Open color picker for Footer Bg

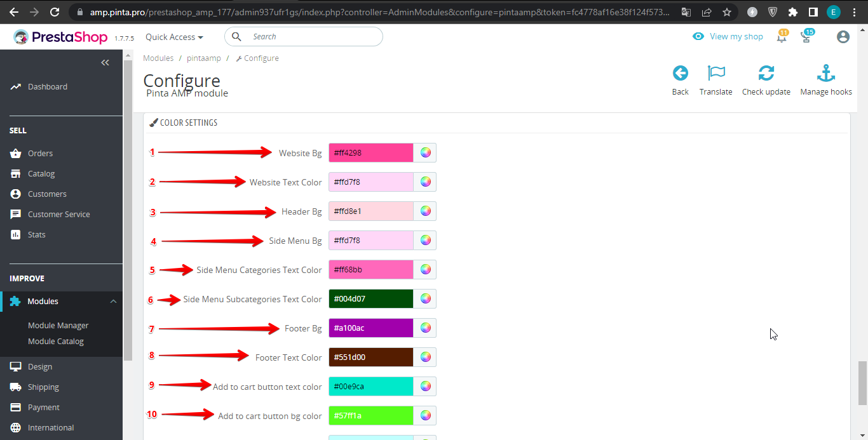point(425,328)
